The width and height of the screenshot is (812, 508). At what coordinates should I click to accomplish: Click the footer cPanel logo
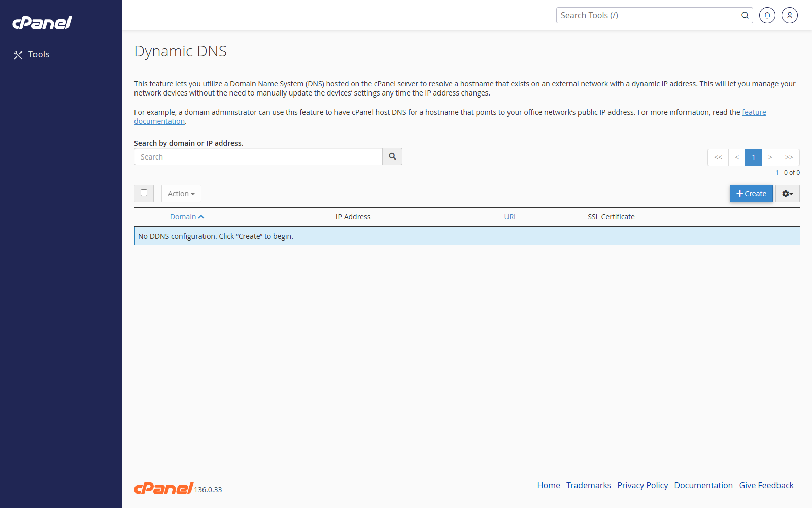coord(163,488)
